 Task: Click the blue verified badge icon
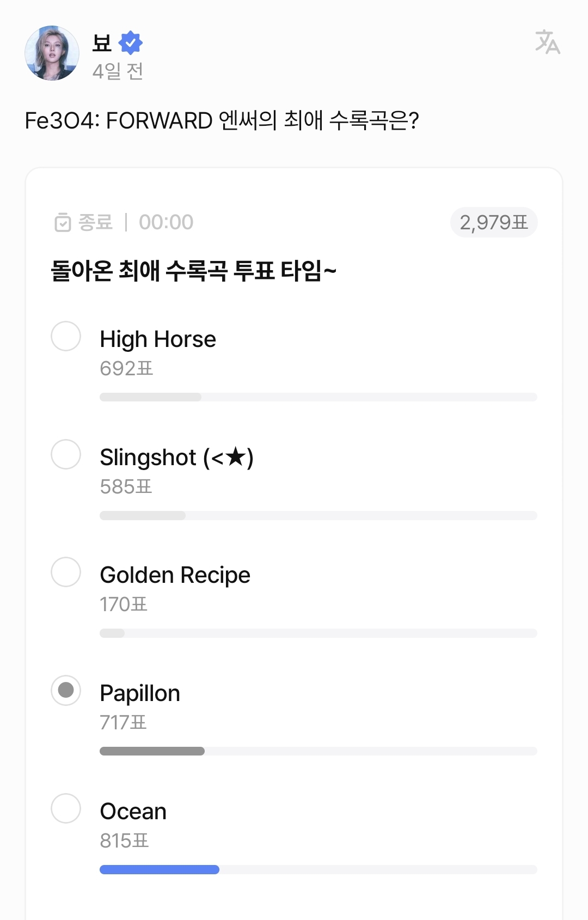click(x=131, y=43)
